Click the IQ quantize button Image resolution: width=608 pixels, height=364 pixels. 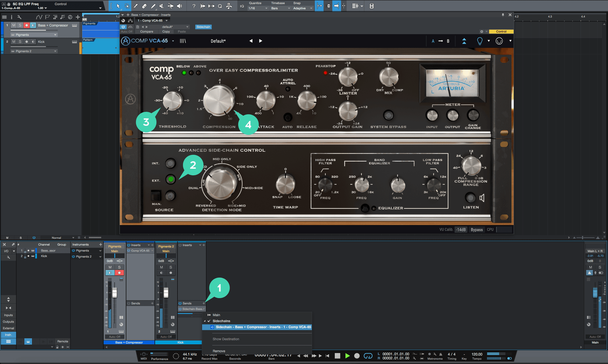(242, 6)
